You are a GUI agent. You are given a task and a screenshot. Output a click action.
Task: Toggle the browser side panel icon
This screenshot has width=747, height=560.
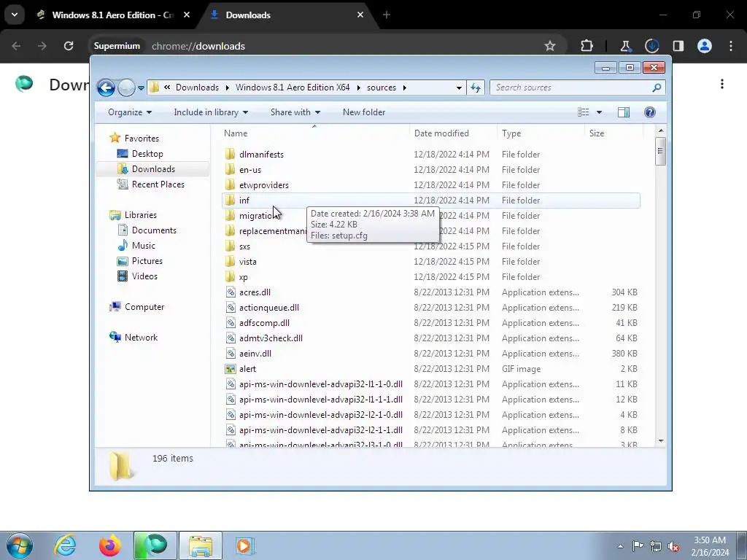(678, 46)
